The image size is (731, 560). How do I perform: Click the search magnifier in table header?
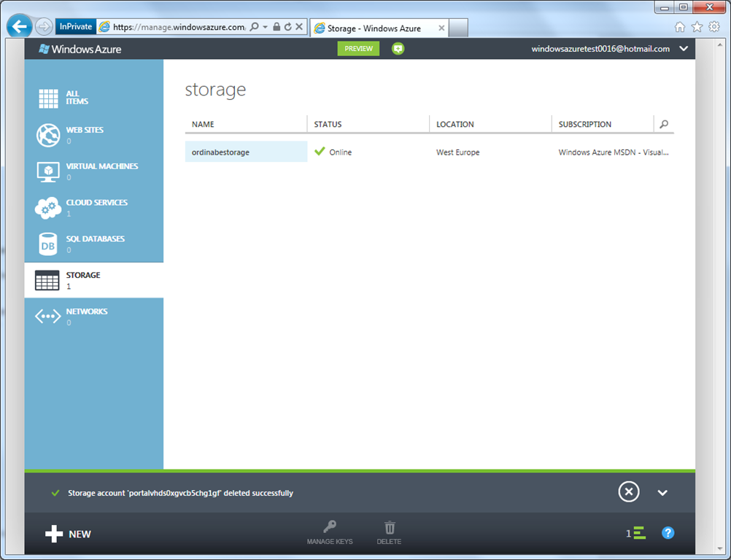point(663,125)
